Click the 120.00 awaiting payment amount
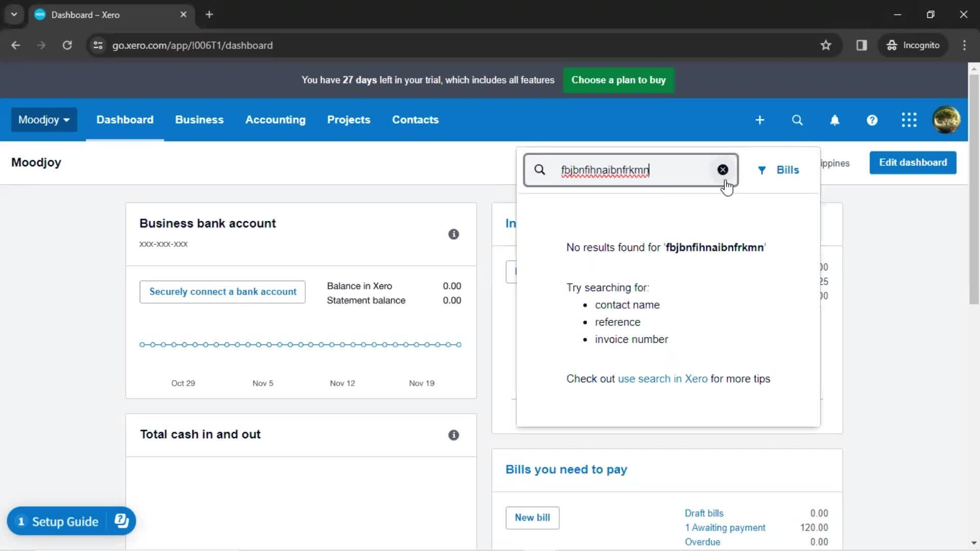 pos(814,528)
